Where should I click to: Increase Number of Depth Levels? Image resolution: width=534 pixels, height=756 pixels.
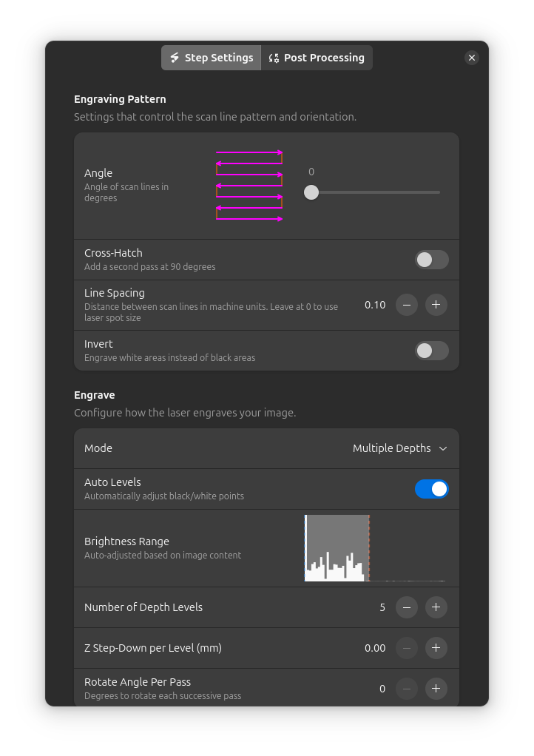tap(436, 607)
